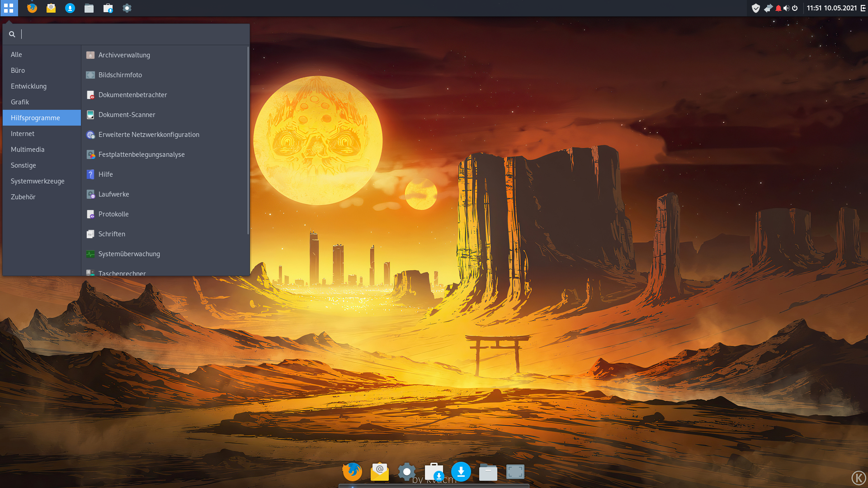Select the Multimedia category

point(28,150)
